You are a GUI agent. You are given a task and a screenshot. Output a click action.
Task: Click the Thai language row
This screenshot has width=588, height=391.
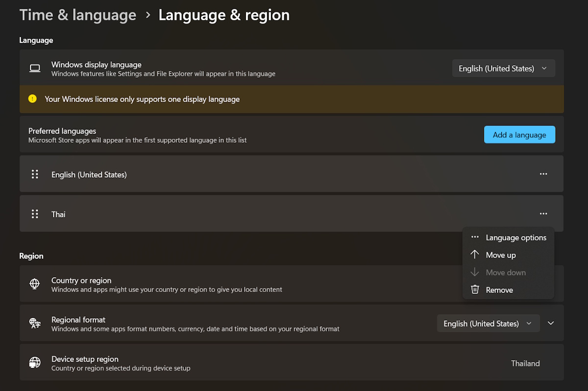pyautogui.click(x=245, y=214)
